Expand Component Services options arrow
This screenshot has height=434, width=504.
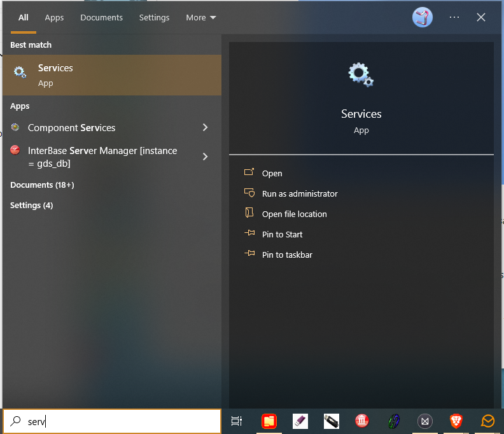(x=205, y=128)
